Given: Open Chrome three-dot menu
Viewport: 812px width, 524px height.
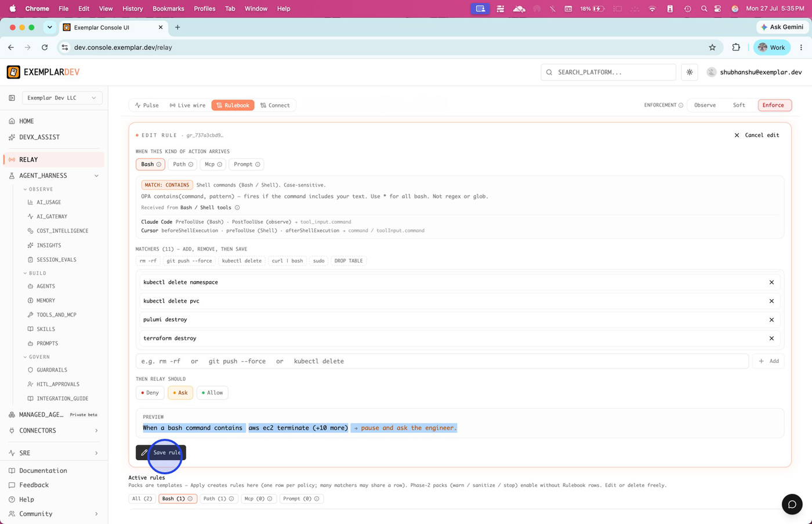Looking at the screenshot, I should (x=801, y=48).
